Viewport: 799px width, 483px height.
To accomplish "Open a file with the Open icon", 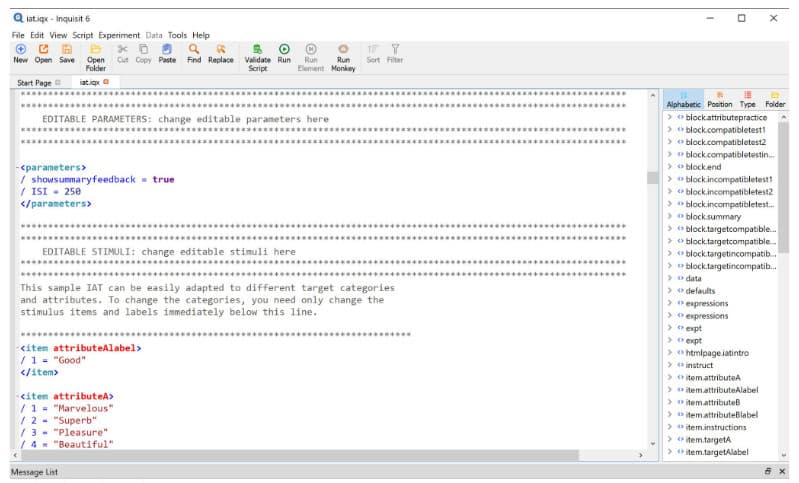I will pyautogui.click(x=43, y=49).
